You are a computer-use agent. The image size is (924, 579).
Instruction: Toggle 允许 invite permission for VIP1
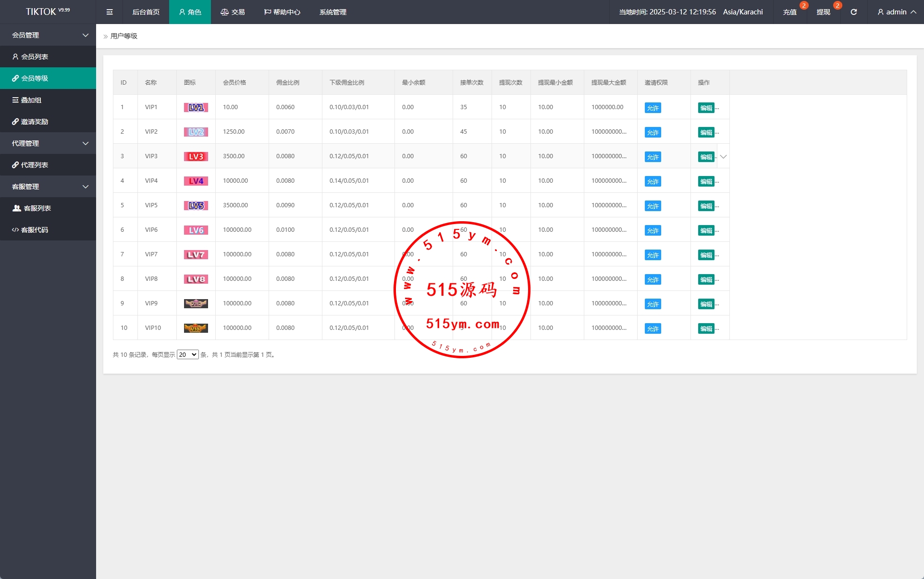click(x=653, y=108)
